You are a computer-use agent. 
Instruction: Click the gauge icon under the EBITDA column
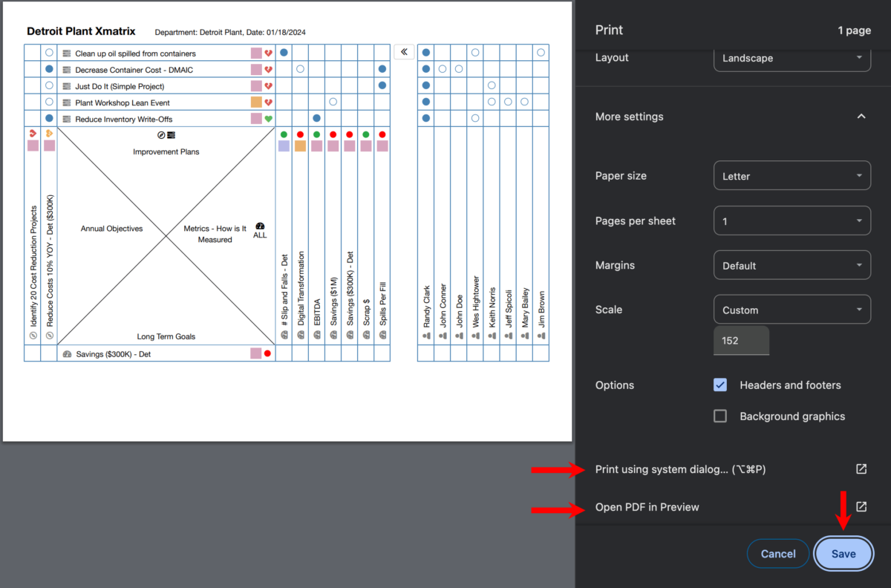pos(317,336)
